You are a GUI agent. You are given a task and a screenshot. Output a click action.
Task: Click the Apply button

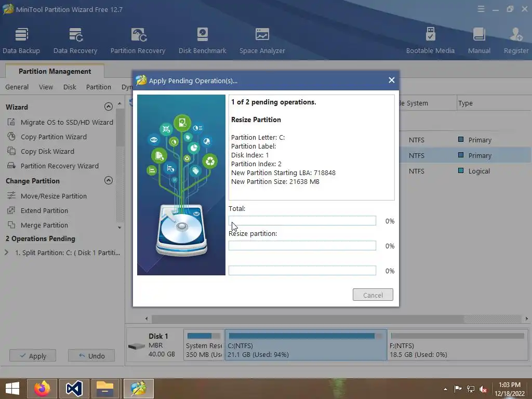pos(33,355)
